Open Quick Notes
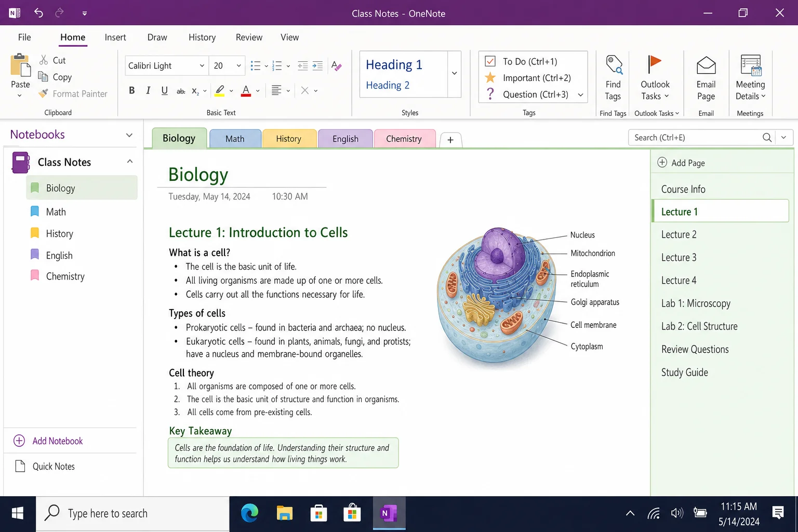Image resolution: width=798 pixels, height=532 pixels. tap(45, 466)
